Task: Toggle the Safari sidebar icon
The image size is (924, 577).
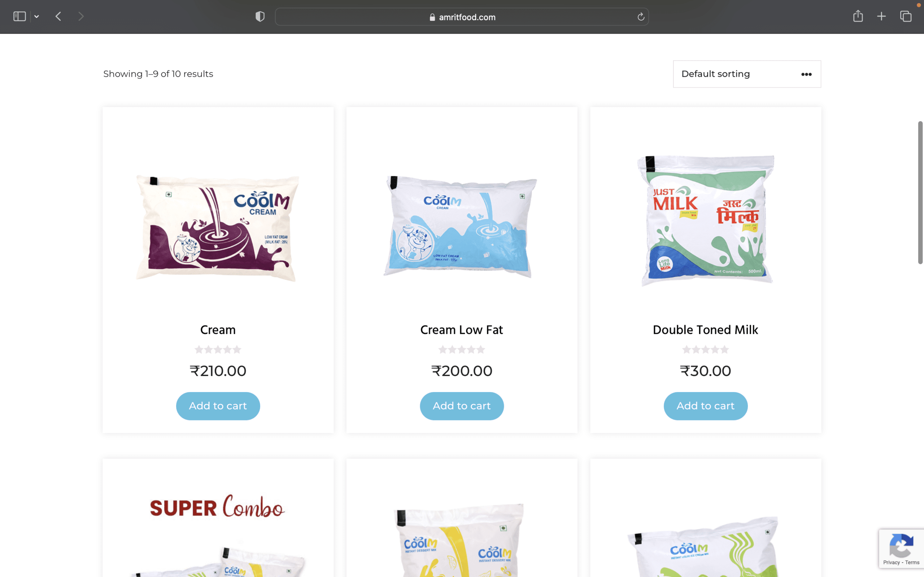Action: point(19,17)
